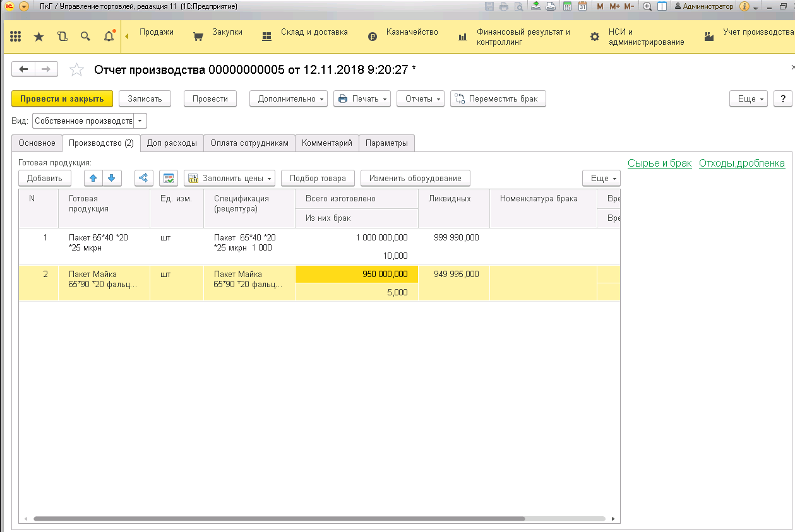Click the M memory button in the title bar
795x532 pixels.
tap(600, 6)
